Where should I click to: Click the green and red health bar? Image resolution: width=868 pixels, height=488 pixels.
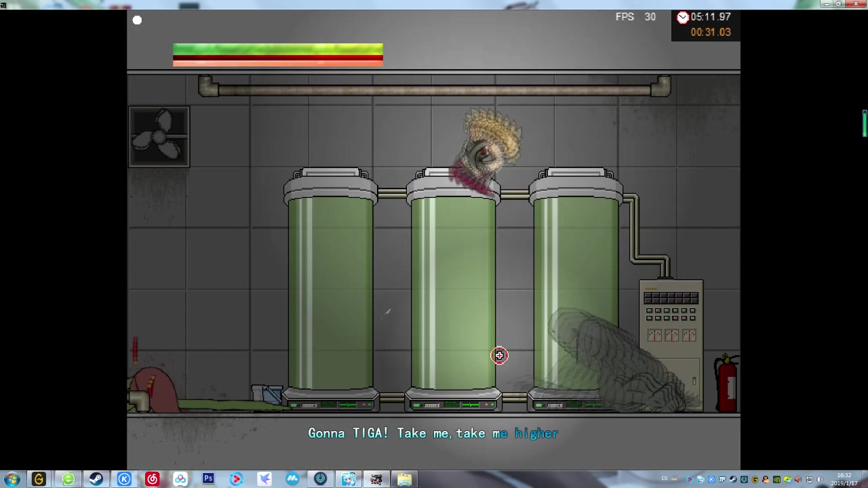click(277, 55)
